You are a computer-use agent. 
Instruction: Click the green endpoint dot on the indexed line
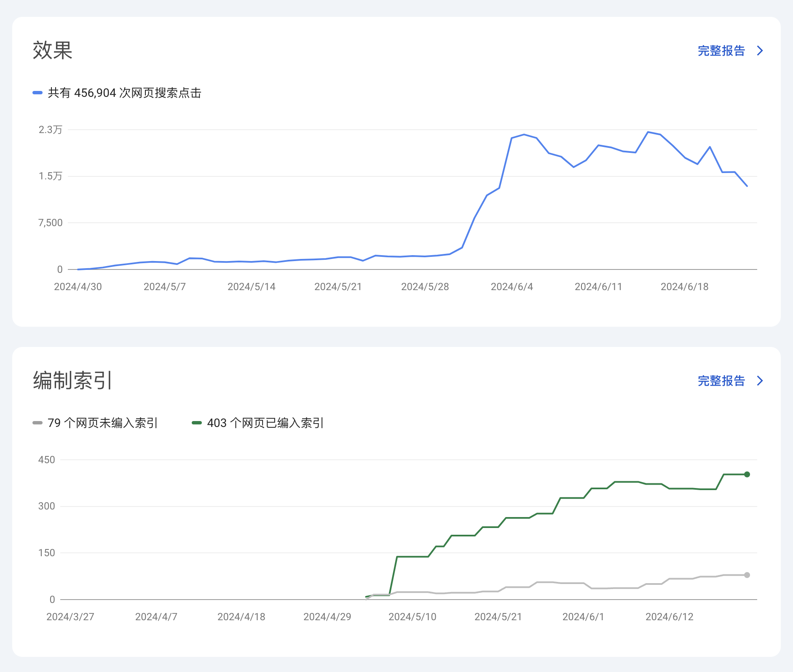pyautogui.click(x=747, y=475)
